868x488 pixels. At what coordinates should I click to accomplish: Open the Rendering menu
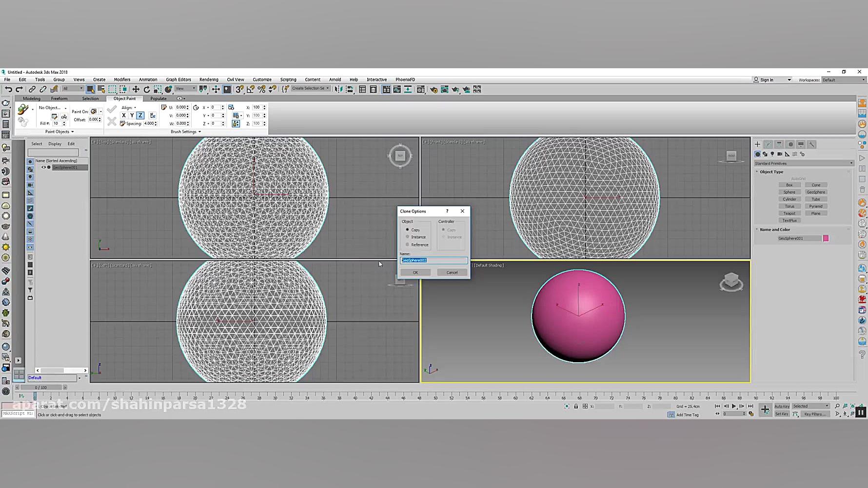[x=208, y=79]
